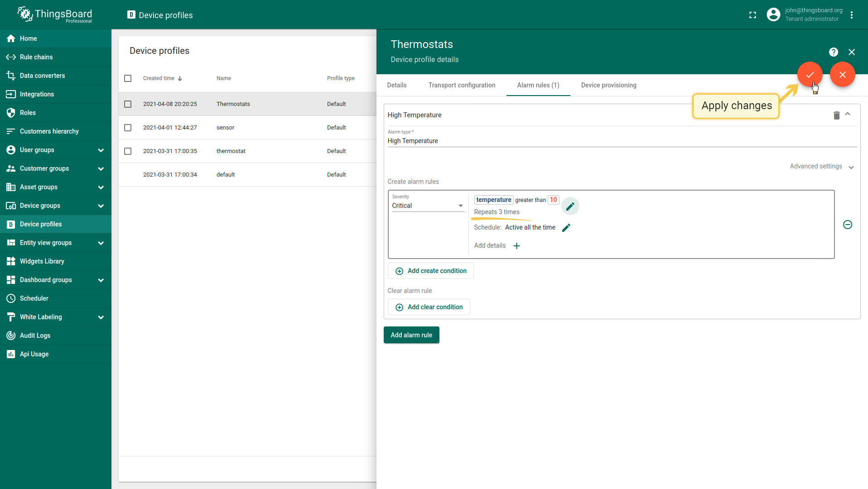Switch to Device provisioning tab

[x=608, y=85]
